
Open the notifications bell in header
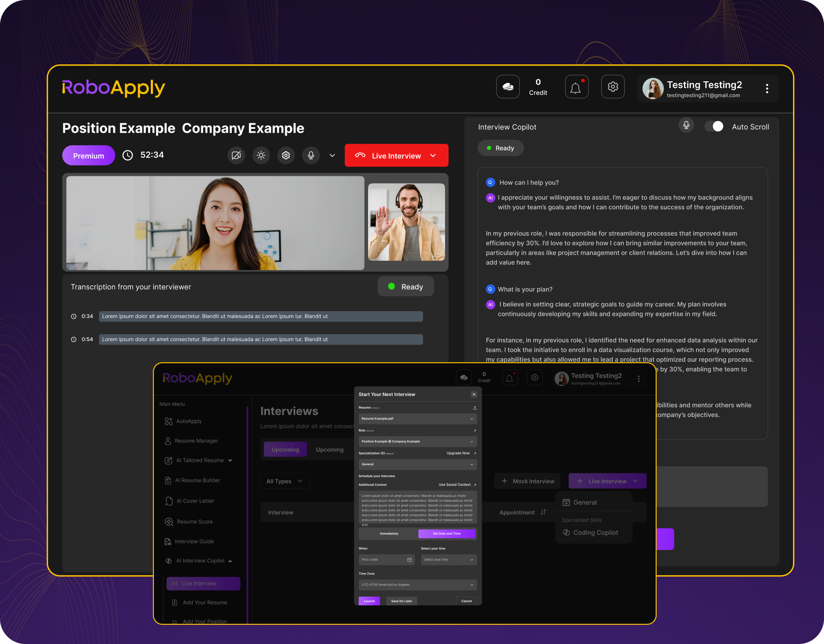(576, 87)
